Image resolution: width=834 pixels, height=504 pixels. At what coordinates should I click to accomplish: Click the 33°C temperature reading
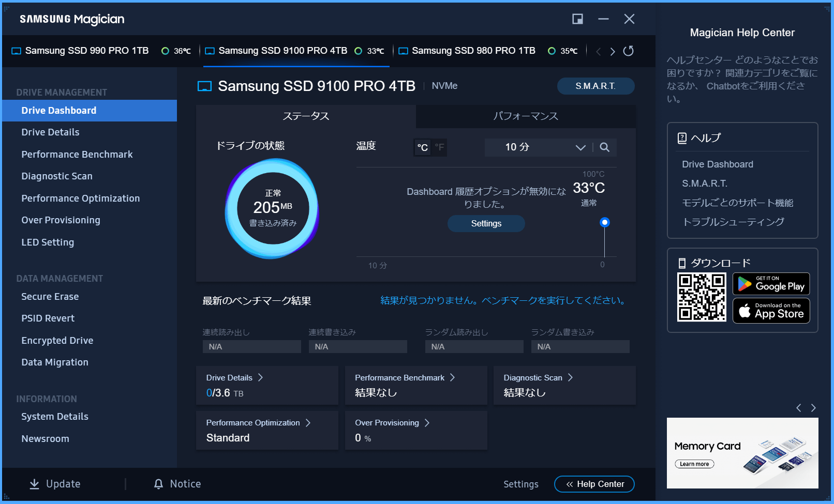tap(589, 188)
